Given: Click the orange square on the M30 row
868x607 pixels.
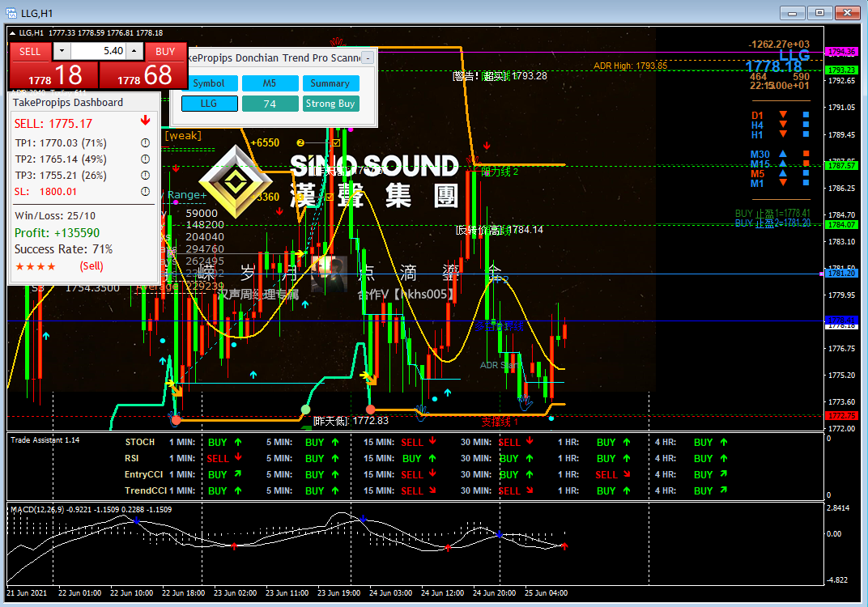Looking at the screenshot, I should pos(806,153).
